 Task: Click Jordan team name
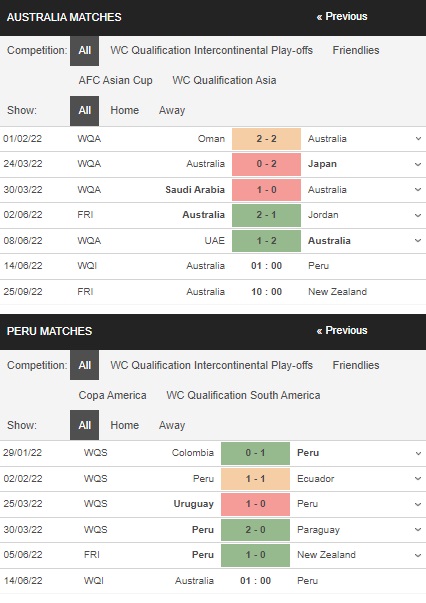pos(323,215)
